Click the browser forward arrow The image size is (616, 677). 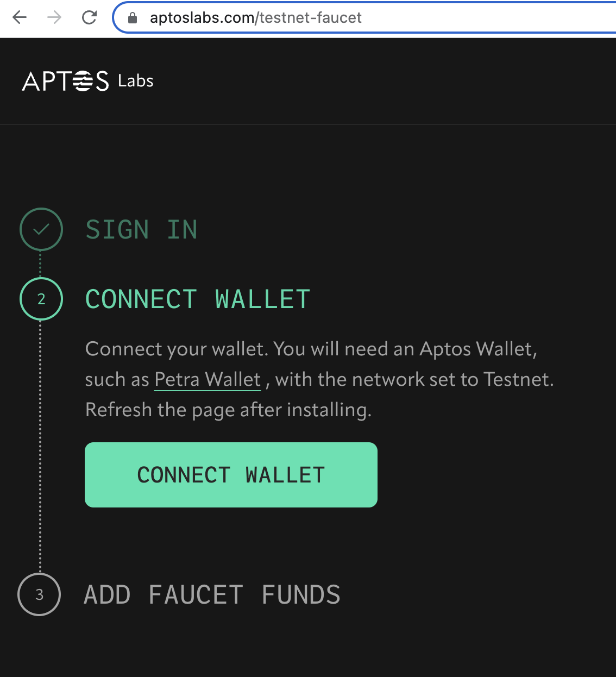click(x=54, y=18)
